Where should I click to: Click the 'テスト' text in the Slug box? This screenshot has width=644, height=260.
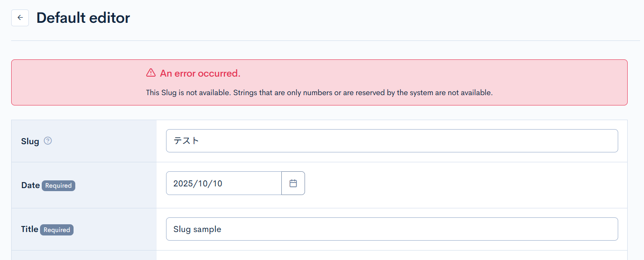(186, 141)
